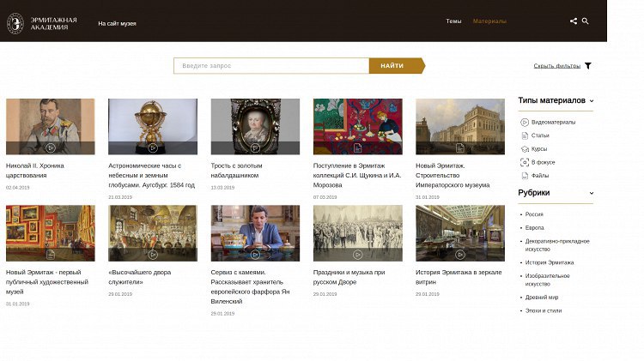Viewport: 644px width, 361px height.
Task: Filter by Эпохи и стили rubric
Action: click(544, 311)
